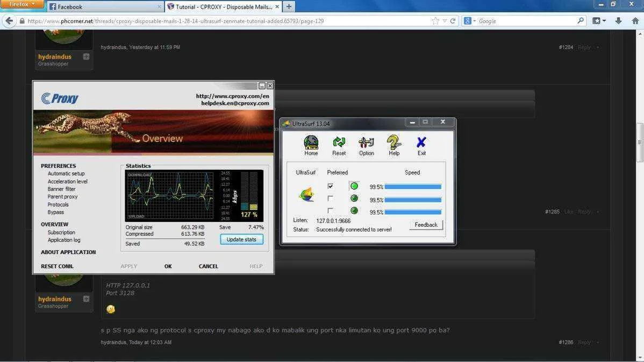The width and height of the screenshot is (644, 362).
Task: Click post number #1286 link
Action: 566,342
